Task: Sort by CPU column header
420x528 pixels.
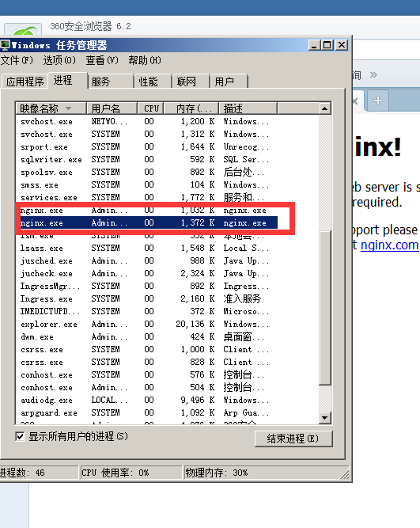Action: (x=150, y=108)
